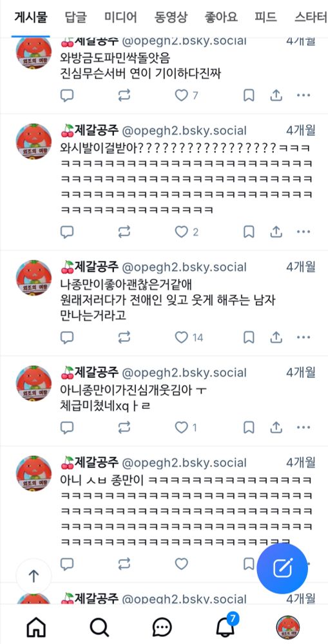The width and height of the screenshot is (328, 644).
Task: Reply to the post with 14 likes
Action: (x=67, y=337)
